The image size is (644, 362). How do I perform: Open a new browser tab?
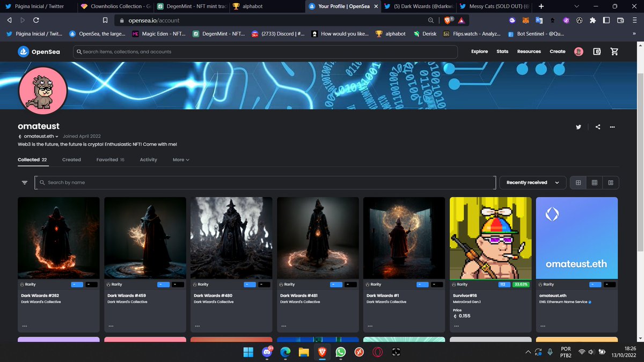coord(540,6)
